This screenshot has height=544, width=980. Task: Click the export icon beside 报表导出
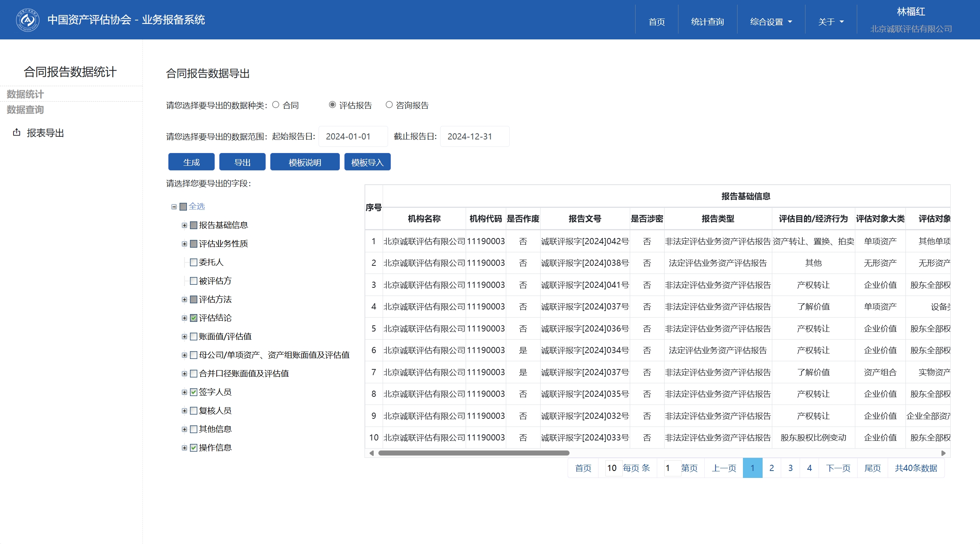(17, 133)
